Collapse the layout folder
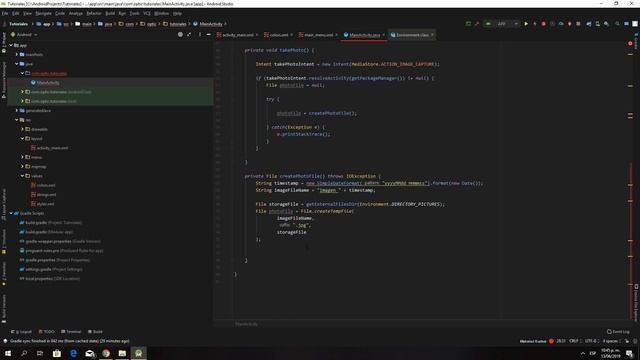 click(22, 138)
